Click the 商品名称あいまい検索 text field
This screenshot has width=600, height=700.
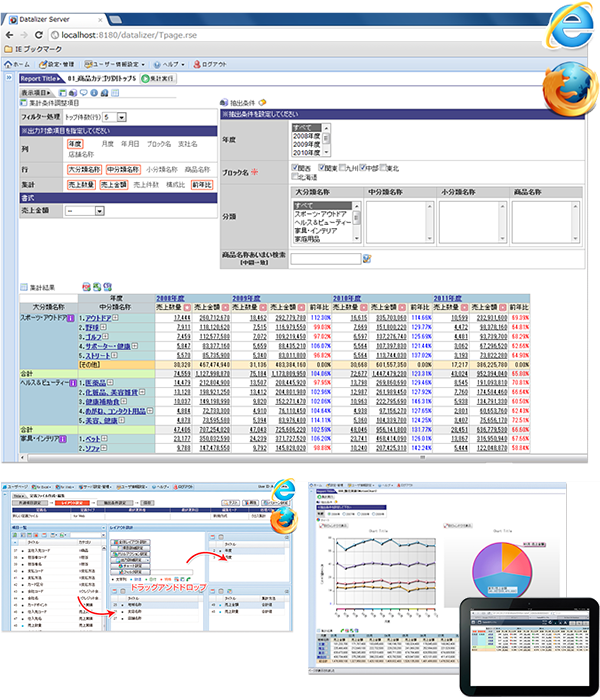[324, 258]
